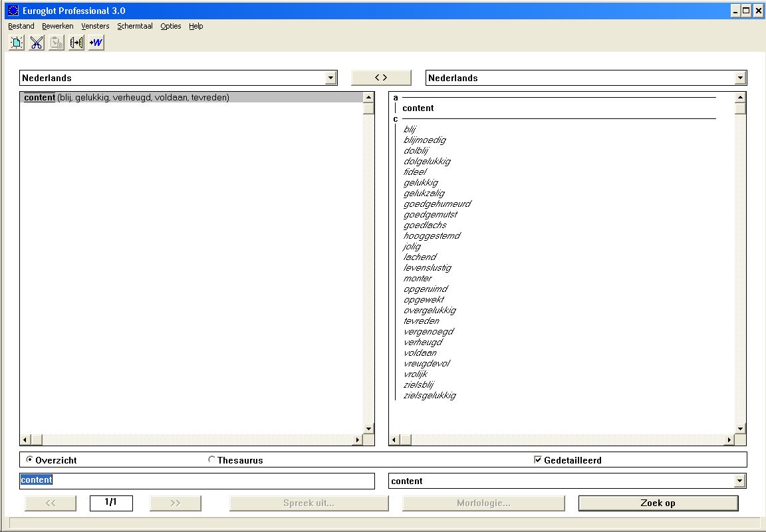Open the target language Nederlands dropdown
The height and width of the screenshot is (532, 766).
740,78
